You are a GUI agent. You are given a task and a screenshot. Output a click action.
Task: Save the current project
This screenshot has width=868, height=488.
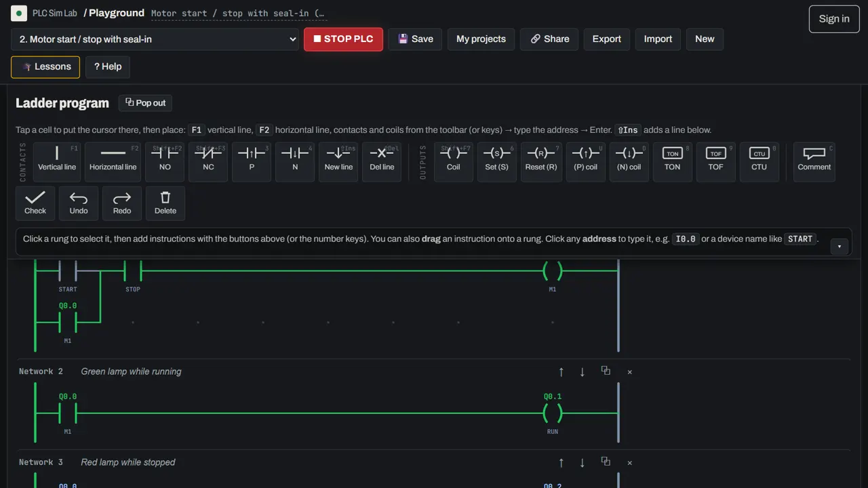coord(415,39)
